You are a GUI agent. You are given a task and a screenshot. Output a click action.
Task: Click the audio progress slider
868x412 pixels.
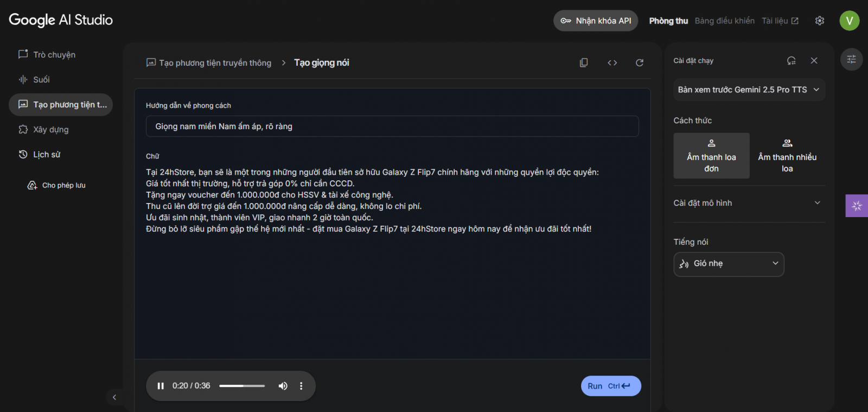point(242,386)
